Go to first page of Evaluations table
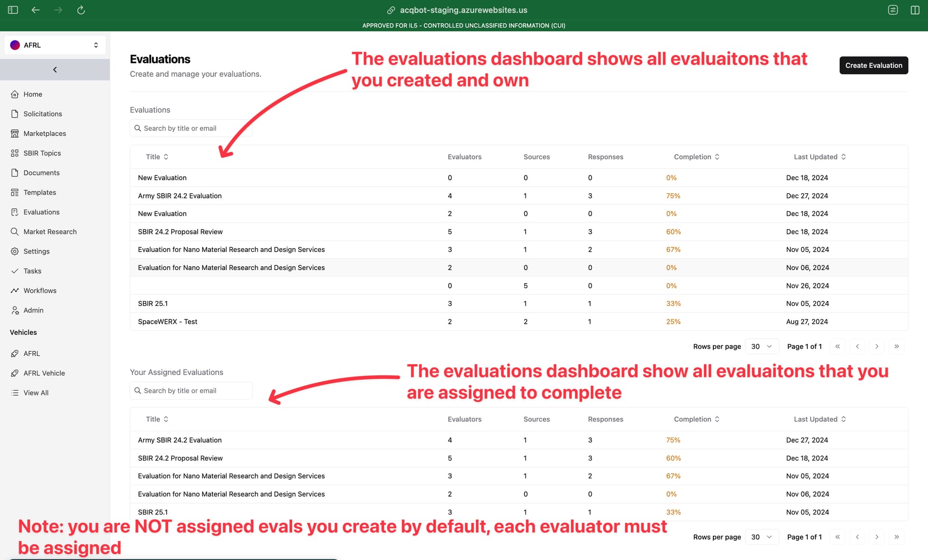This screenshot has height=560, width=928. [838, 346]
